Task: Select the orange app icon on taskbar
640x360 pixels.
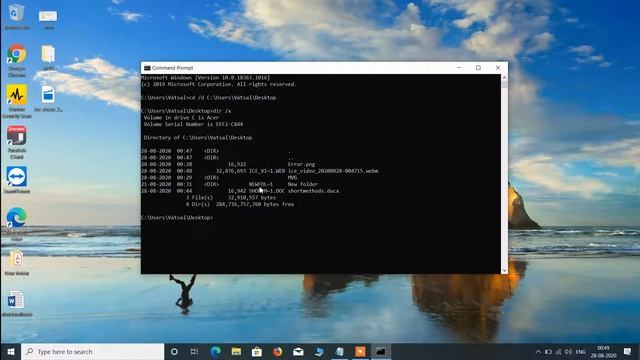Action: click(x=360, y=351)
